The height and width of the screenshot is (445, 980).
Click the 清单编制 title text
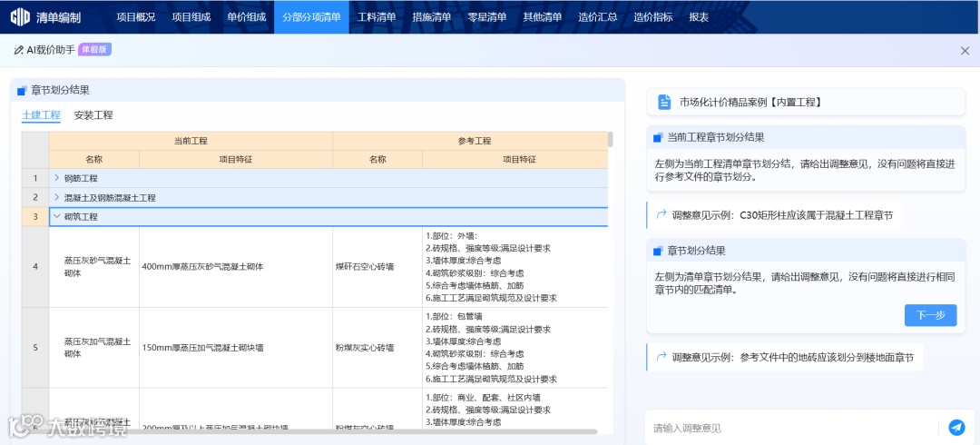pos(58,17)
